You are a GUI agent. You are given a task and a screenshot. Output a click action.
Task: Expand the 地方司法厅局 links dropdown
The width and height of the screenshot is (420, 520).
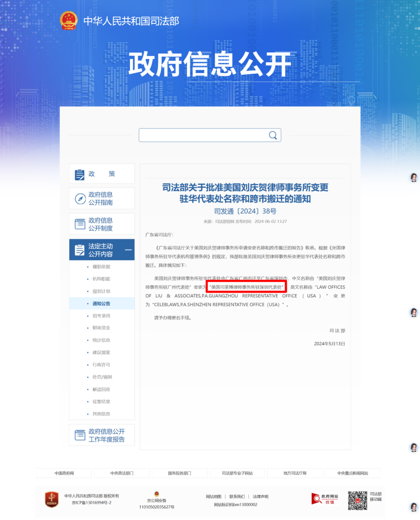click(x=295, y=473)
